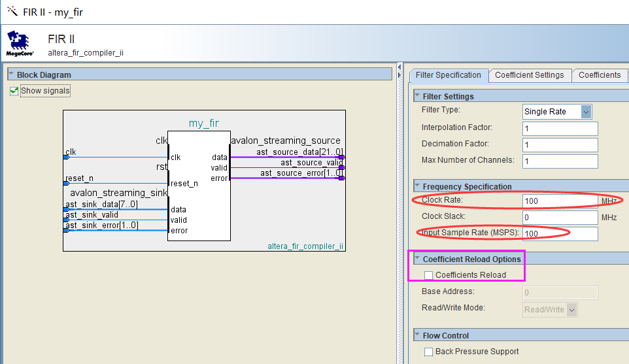The image size is (629, 364).
Task: Open the Read/Write Mode dropdown
Action: [x=550, y=310]
